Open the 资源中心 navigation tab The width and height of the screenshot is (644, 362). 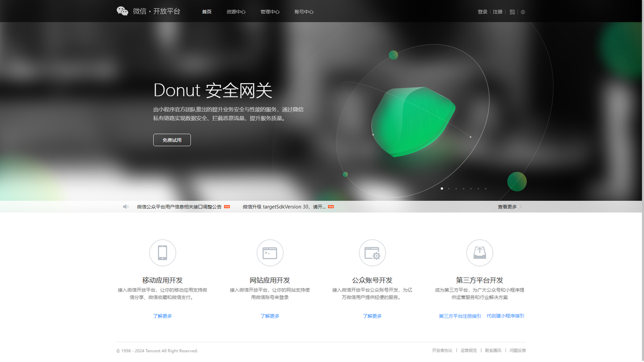click(x=236, y=12)
